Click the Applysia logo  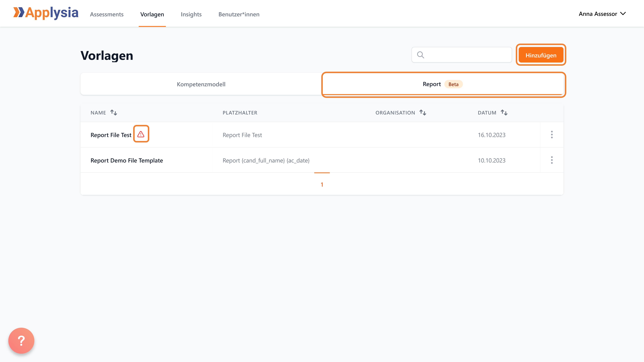click(x=46, y=13)
